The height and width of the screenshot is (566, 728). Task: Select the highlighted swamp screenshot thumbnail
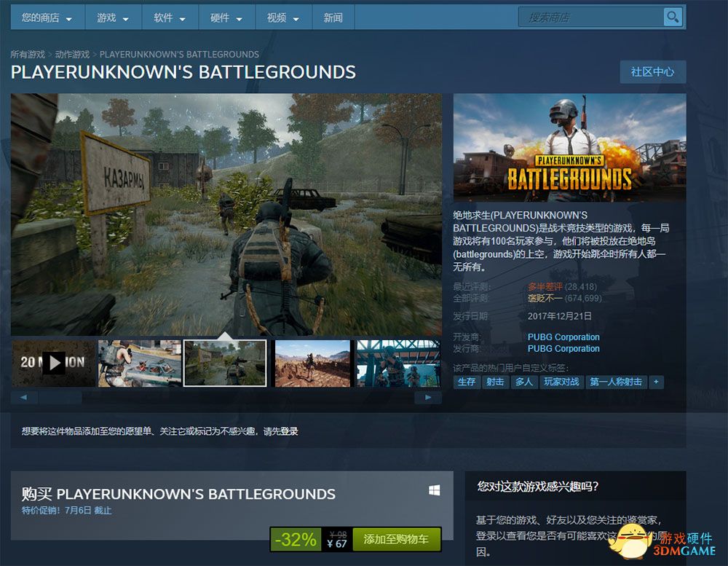(225, 363)
